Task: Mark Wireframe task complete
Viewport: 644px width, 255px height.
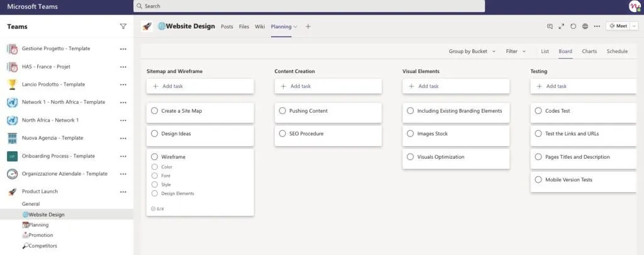Action: click(155, 157)
